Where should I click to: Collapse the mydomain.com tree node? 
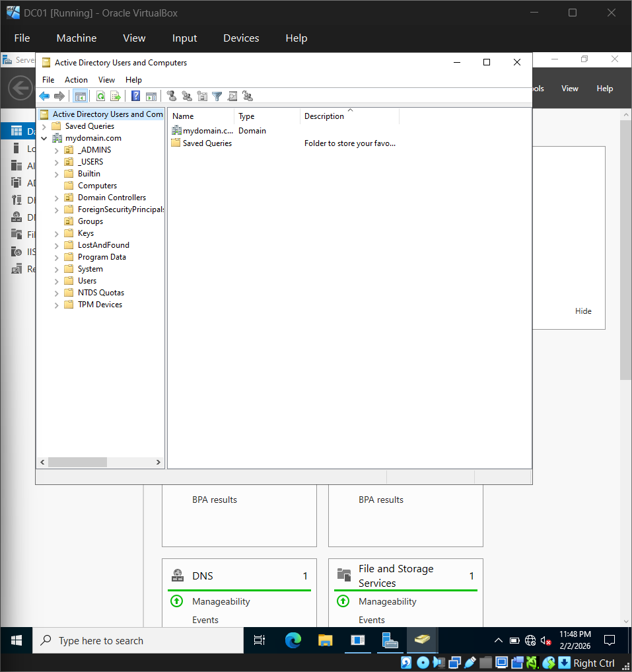click(44, 138)
